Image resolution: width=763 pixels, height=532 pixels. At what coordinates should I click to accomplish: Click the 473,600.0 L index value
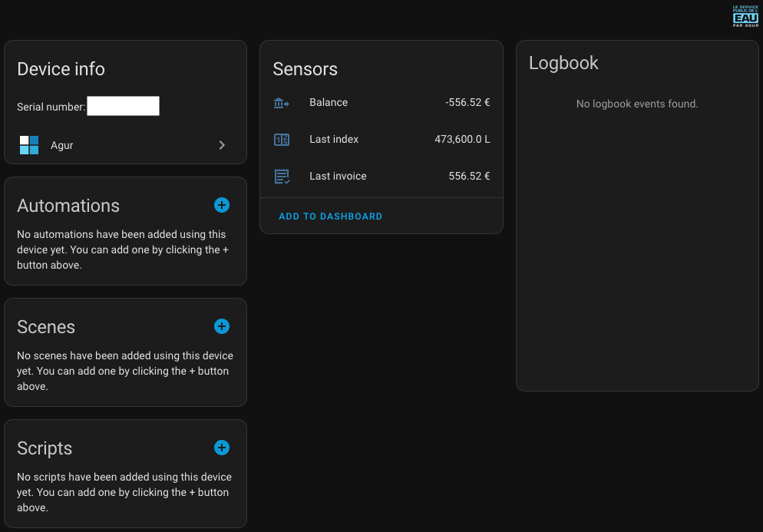click(x=462, y=139)
